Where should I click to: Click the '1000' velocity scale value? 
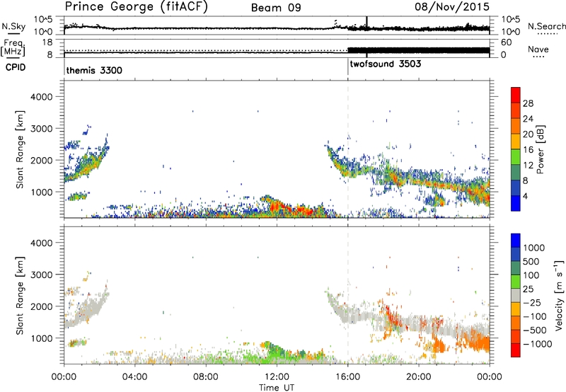pos(534,248)
